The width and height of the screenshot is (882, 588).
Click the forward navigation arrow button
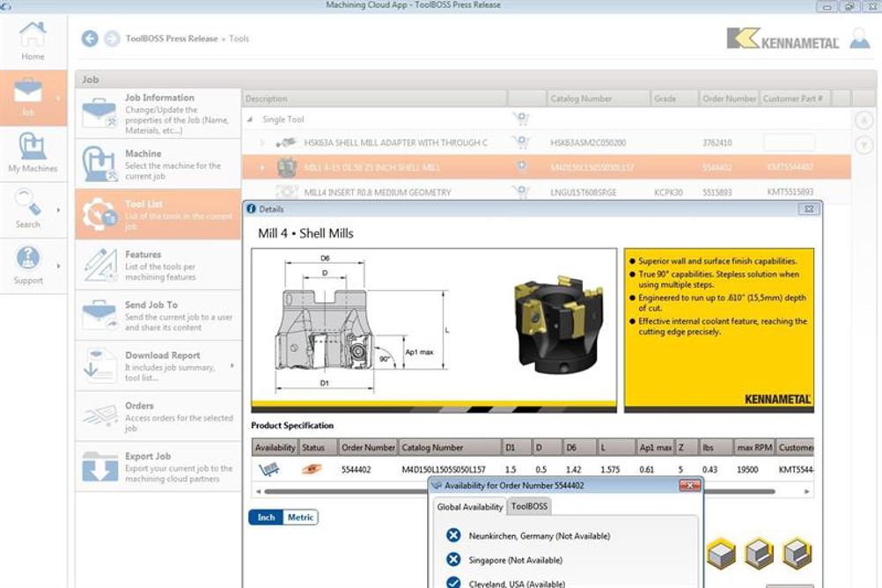pyautogui.click(x=112, y=38)
